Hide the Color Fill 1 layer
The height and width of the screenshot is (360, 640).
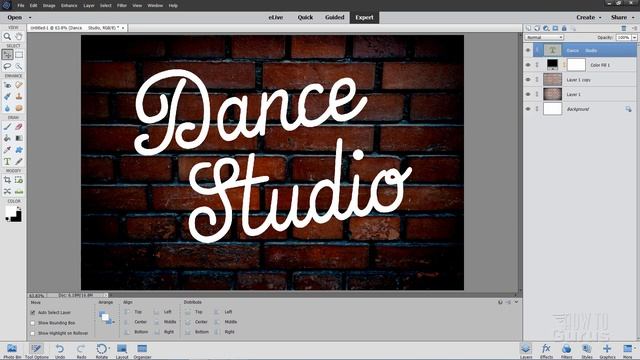click(528, 65)
